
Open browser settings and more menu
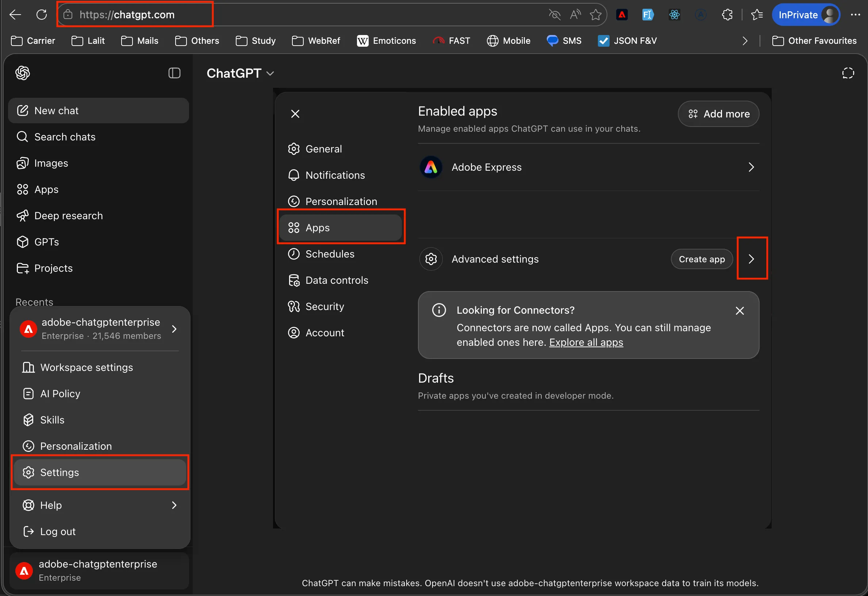(855, 15)
